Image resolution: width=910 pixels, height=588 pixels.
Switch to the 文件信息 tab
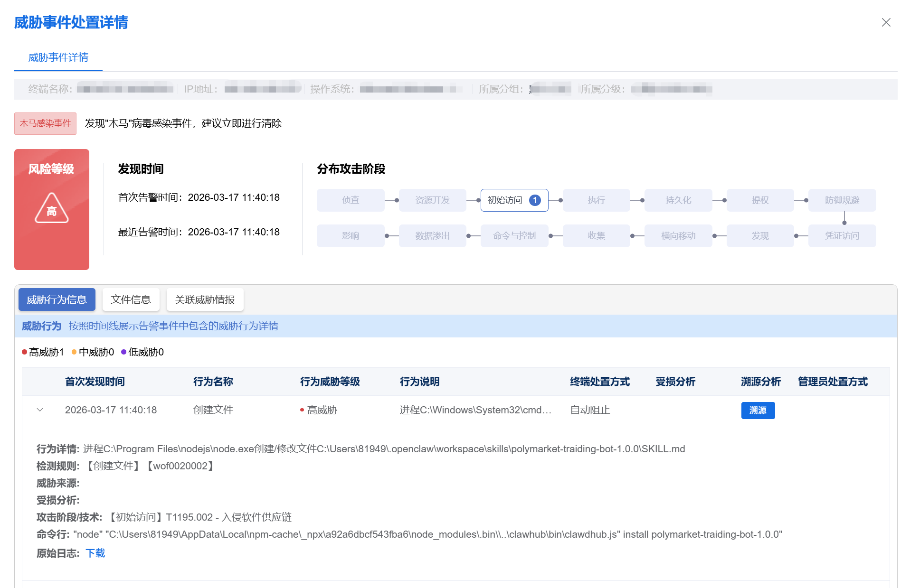pyautogui.click(x=131, y=300)
